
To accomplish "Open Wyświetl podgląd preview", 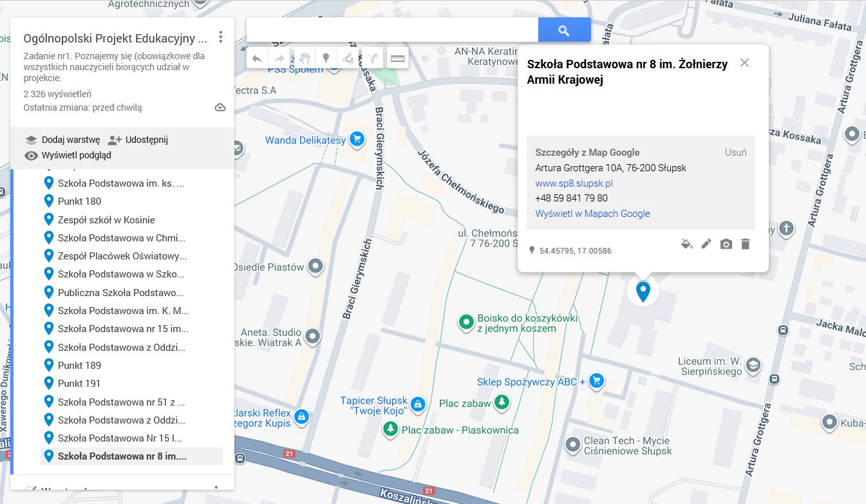I will (68, 155).
